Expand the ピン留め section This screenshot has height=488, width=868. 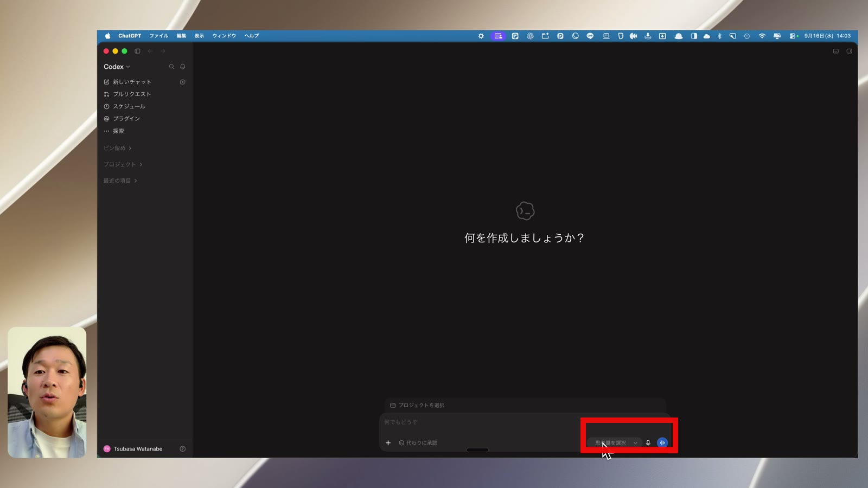[118, 148]
